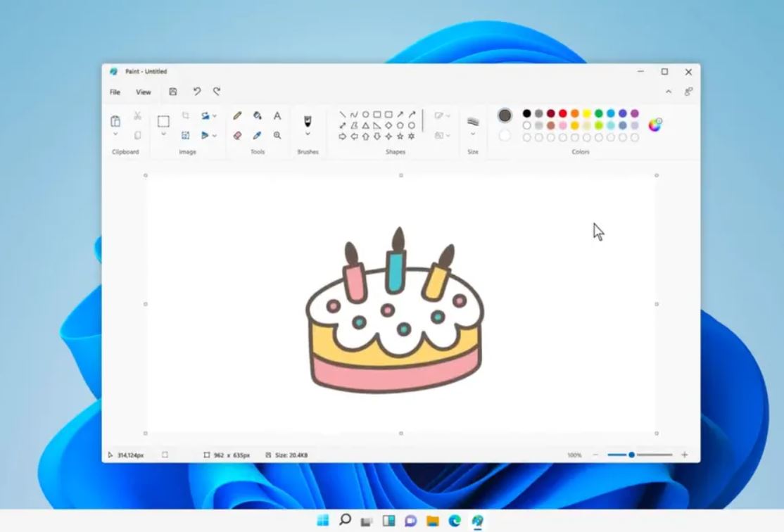Select the Oval shape
This screenshot has width=784, height=532.
point(365,114)
